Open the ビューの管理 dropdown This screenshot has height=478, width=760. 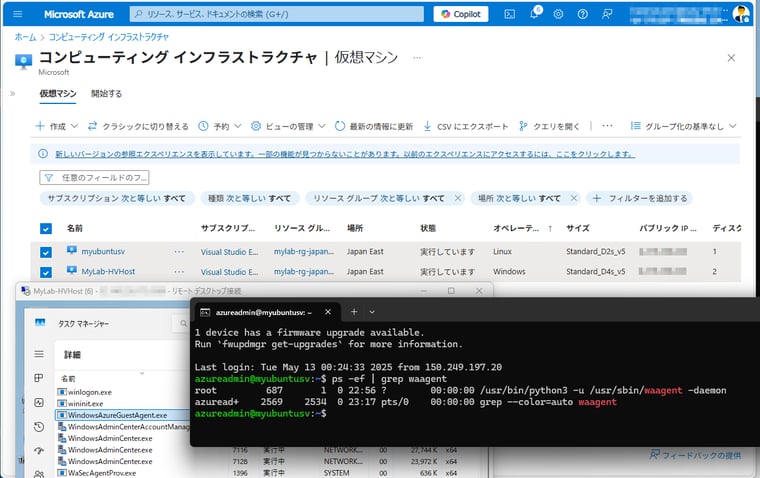coord(288,126)
